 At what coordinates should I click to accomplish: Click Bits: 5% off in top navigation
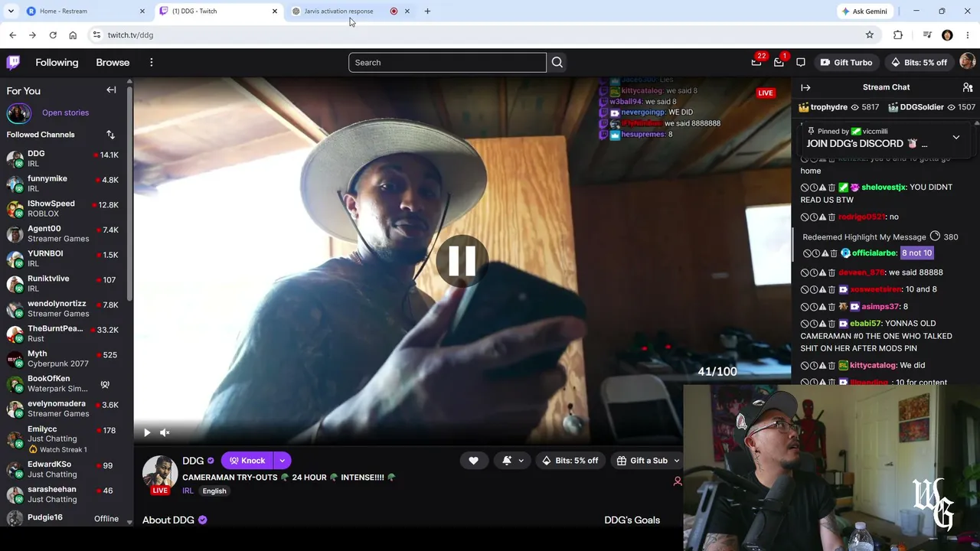click(919, 63)
